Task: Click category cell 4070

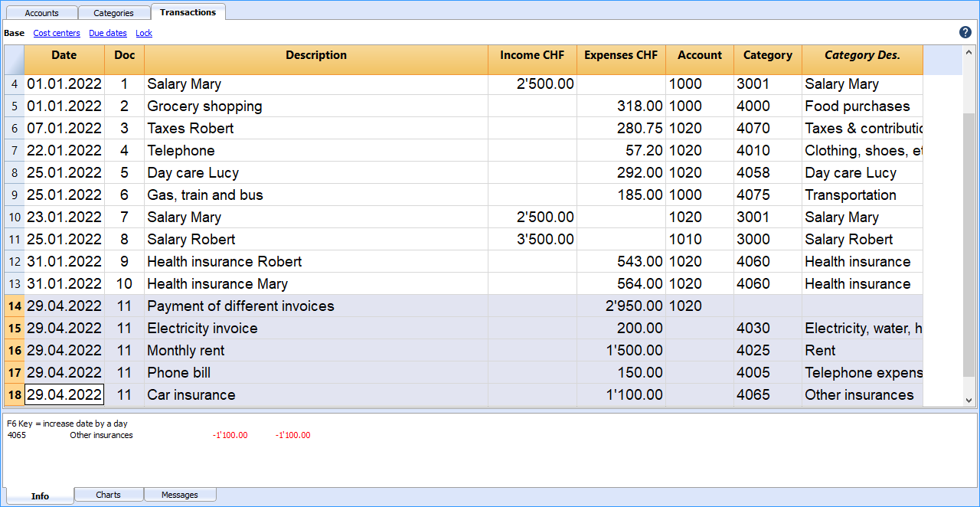Action: (x=768, y=129)
